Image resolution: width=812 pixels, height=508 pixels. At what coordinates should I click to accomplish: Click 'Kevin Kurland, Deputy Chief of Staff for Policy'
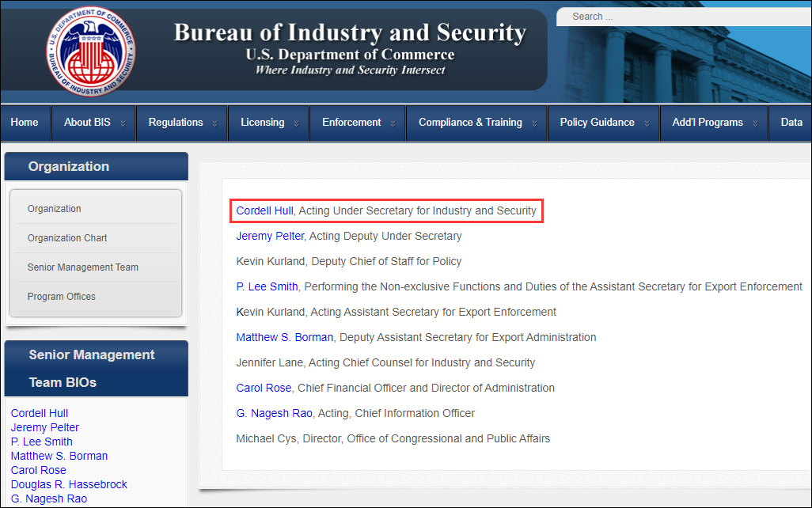pyautogui.click(x=348, y=261)
